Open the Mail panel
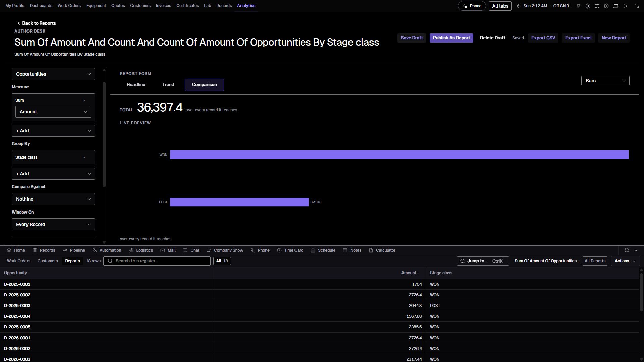This screenshot has height=362, width=644. click(168, 250)
